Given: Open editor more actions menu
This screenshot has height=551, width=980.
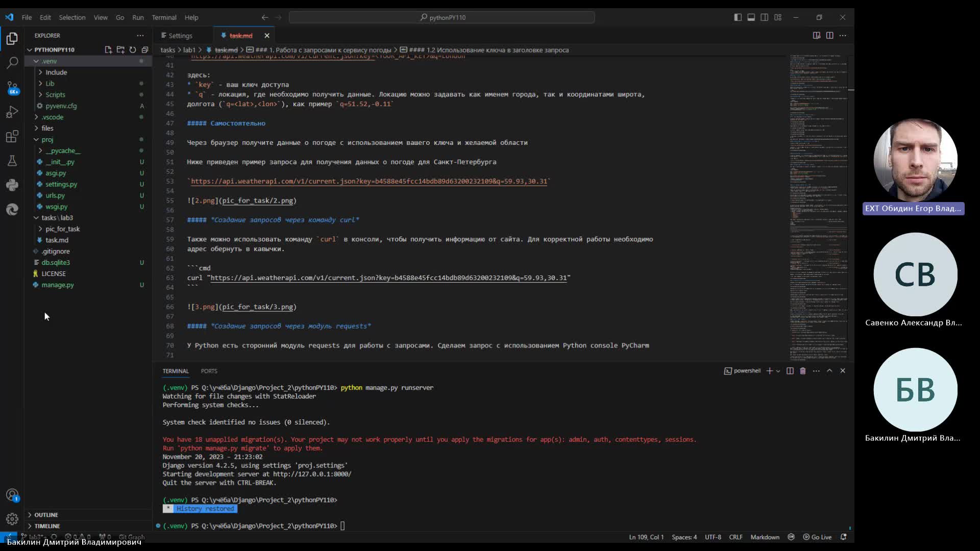Looking at the screenshot, I should pyautogui.click(x=843, y=35).
